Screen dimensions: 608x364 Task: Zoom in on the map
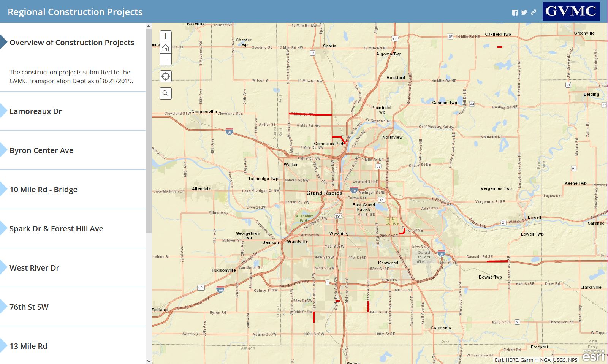(166, 36)
